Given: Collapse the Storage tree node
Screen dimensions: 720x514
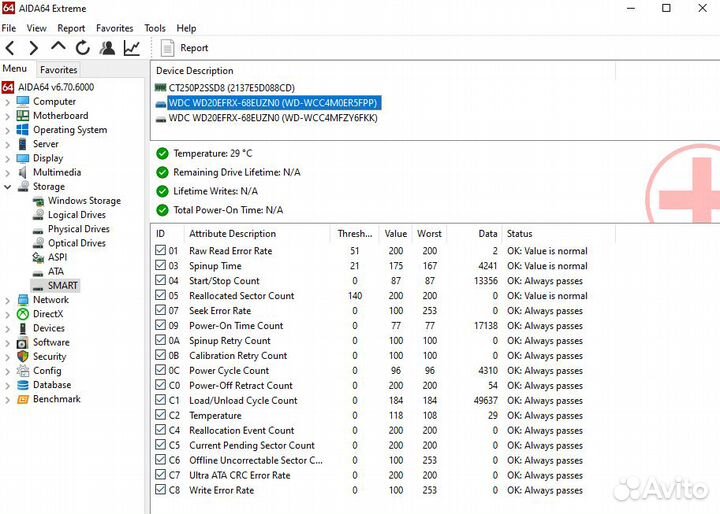Looking at the screenshot, I should (x=8, y=187).
